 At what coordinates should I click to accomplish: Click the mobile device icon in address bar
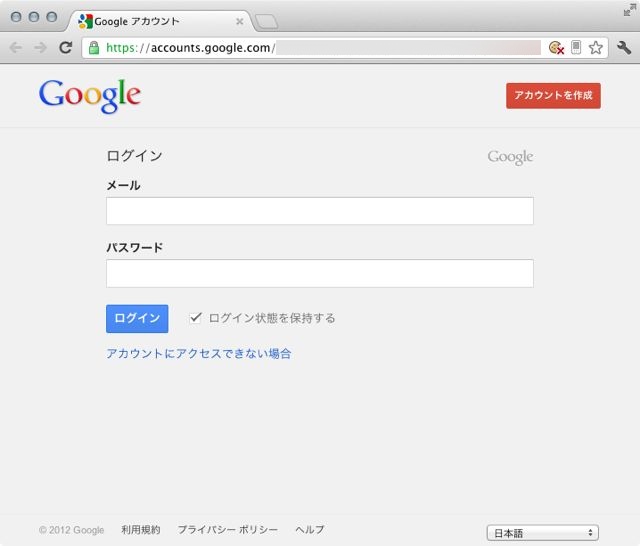[576, 47]
